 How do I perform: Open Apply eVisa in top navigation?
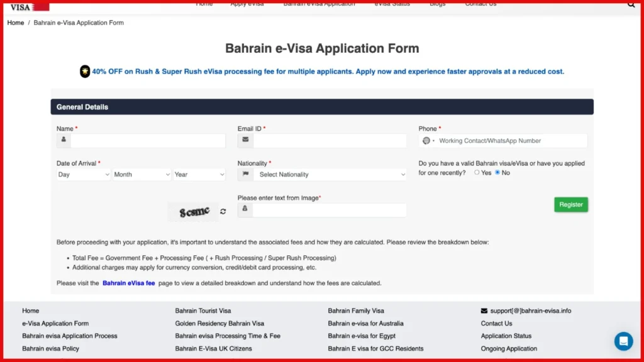pos(247,4)
